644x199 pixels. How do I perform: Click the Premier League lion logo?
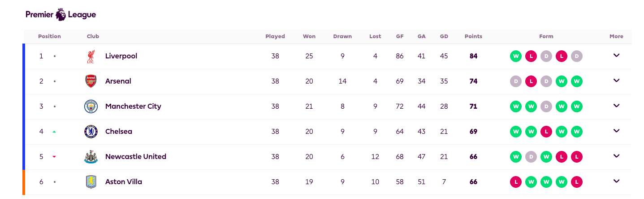(61, 14)
